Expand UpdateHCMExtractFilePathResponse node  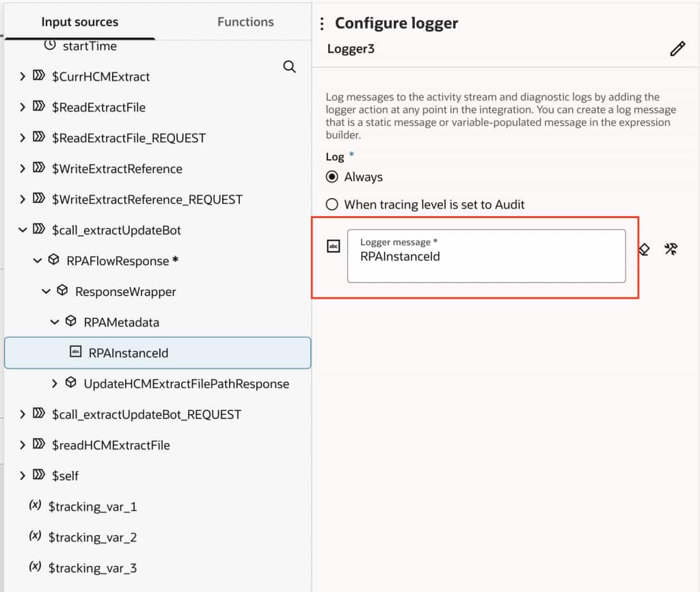tap(55, 384)
